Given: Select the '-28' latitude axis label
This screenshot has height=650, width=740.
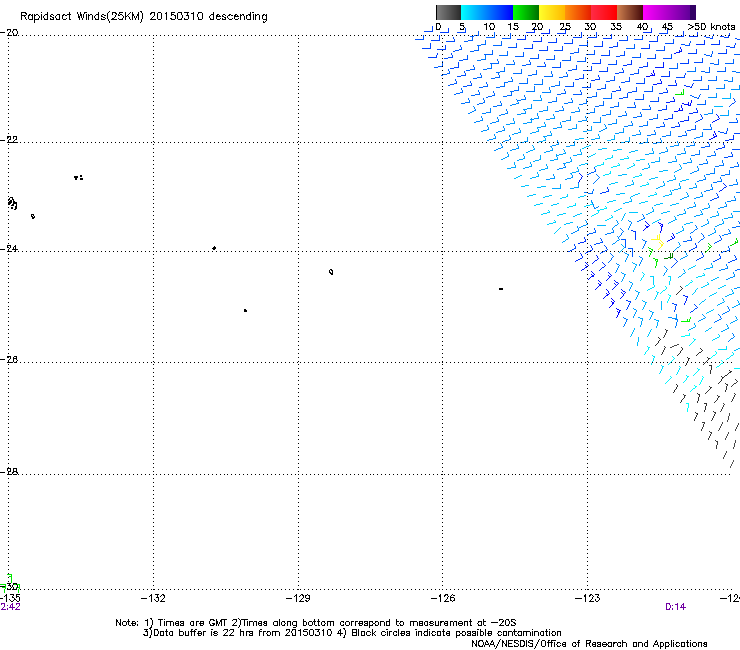Looking at the screenshot, I should pos(9,472).
